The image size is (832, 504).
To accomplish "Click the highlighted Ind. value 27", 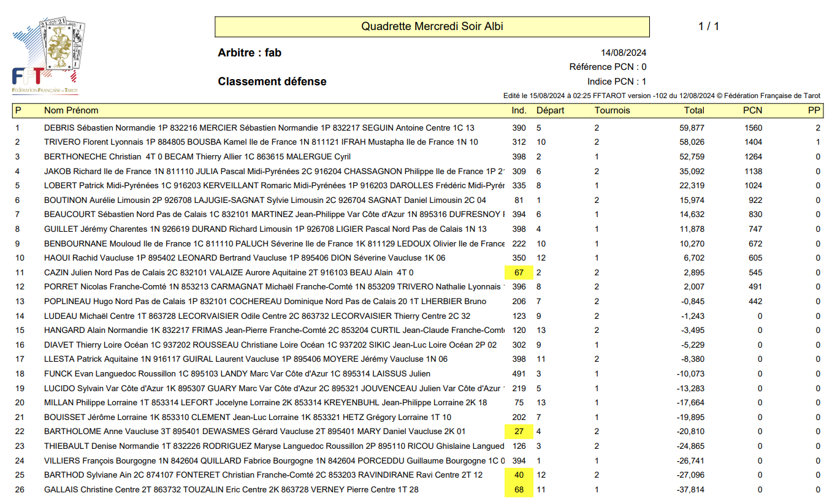I will [x=519, y=432].
